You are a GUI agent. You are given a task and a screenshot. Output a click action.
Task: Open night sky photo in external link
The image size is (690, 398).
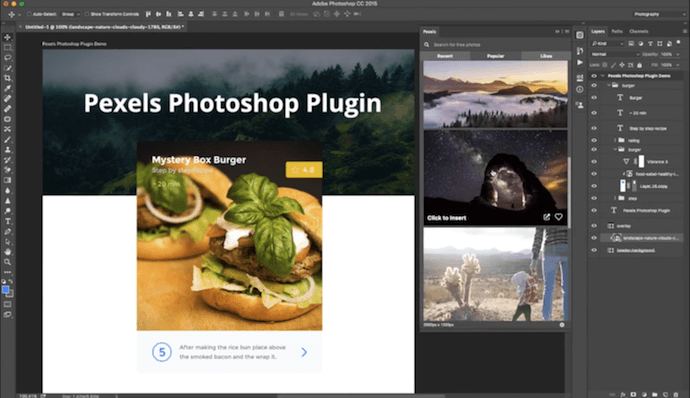pyautogui.click(x=547, y=217)
